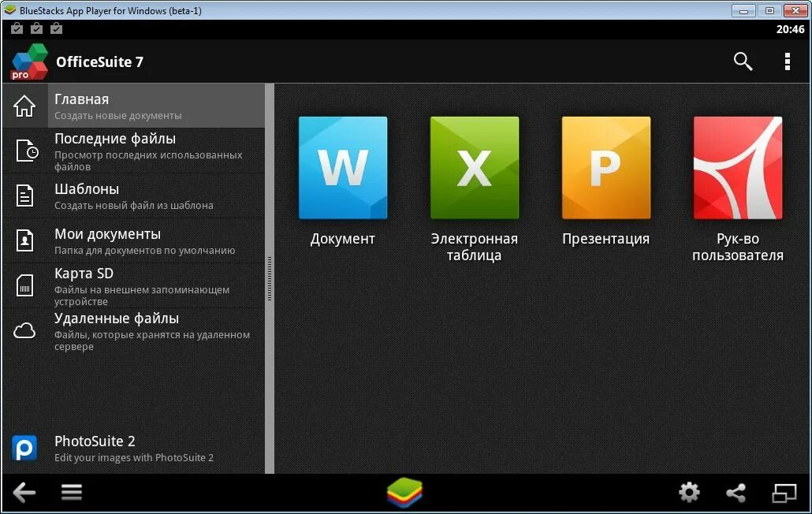
Task: Open the Мои документы menu entry
Action: click(x=133, y=240)
